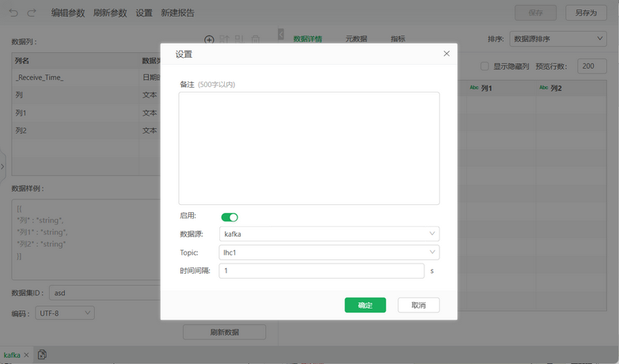Image resolution: width=619 pixels, height=364 pixels.
Task: Click the 数据集ID field with asd
Action: coord(104,293)
